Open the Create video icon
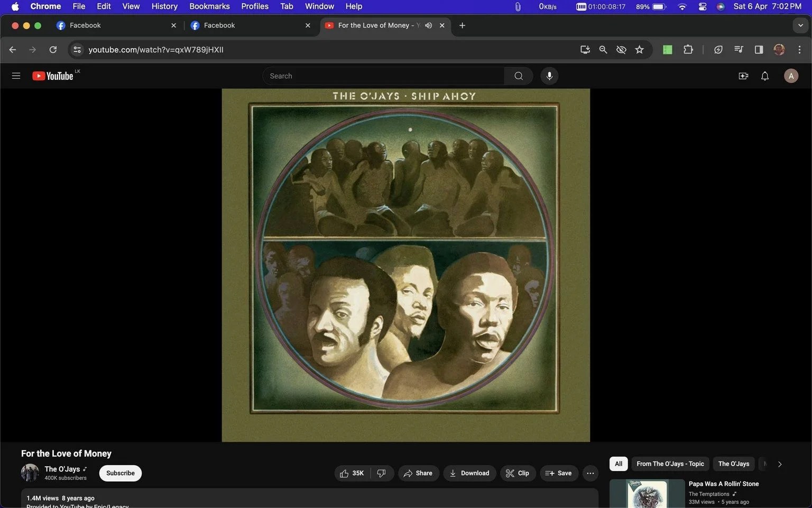 (x=743, y=76)
